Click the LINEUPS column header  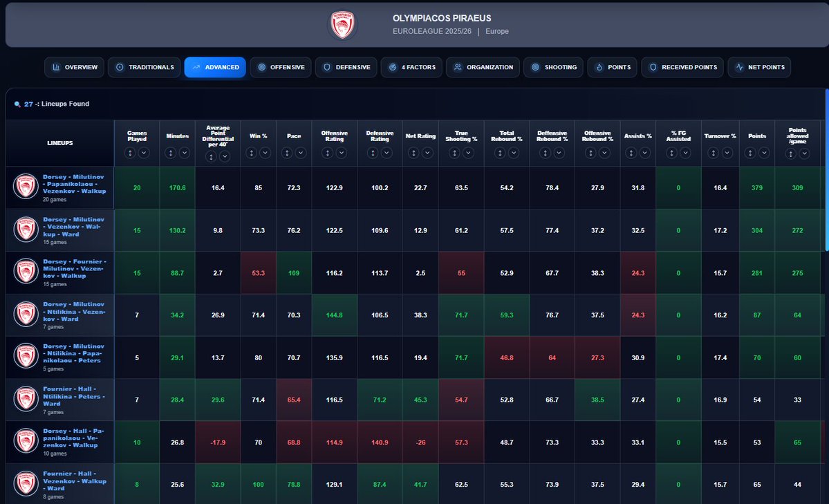click(59, 143)
